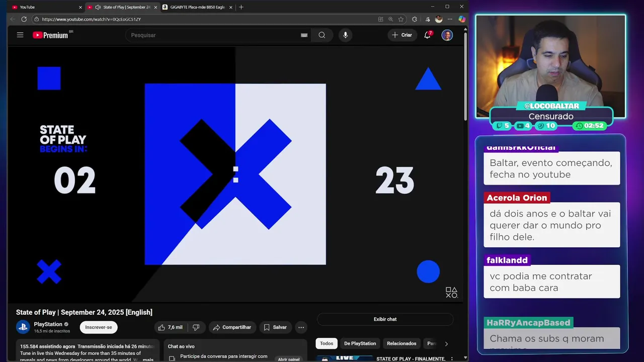Viewport: 644px width, 362px height.
Task: Open the app-available grid icon in address bar
Action: pyautogui.click(x=380, y=19)
